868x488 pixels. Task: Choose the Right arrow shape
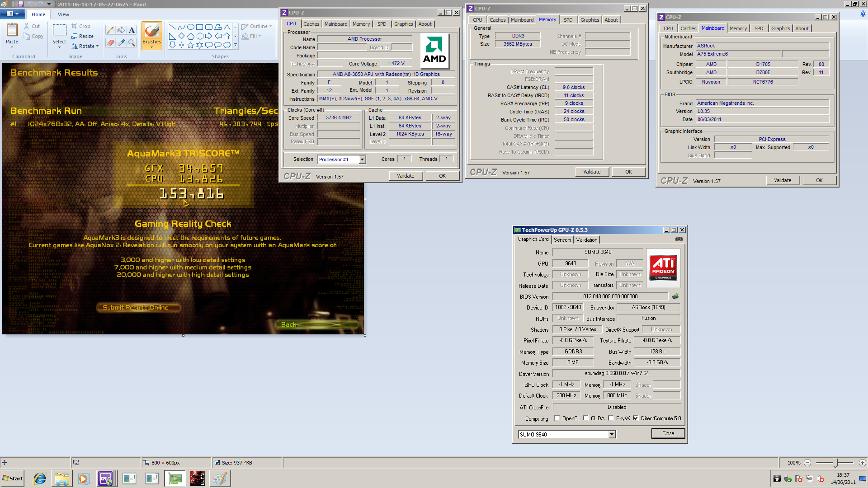[x=208, y=36]
